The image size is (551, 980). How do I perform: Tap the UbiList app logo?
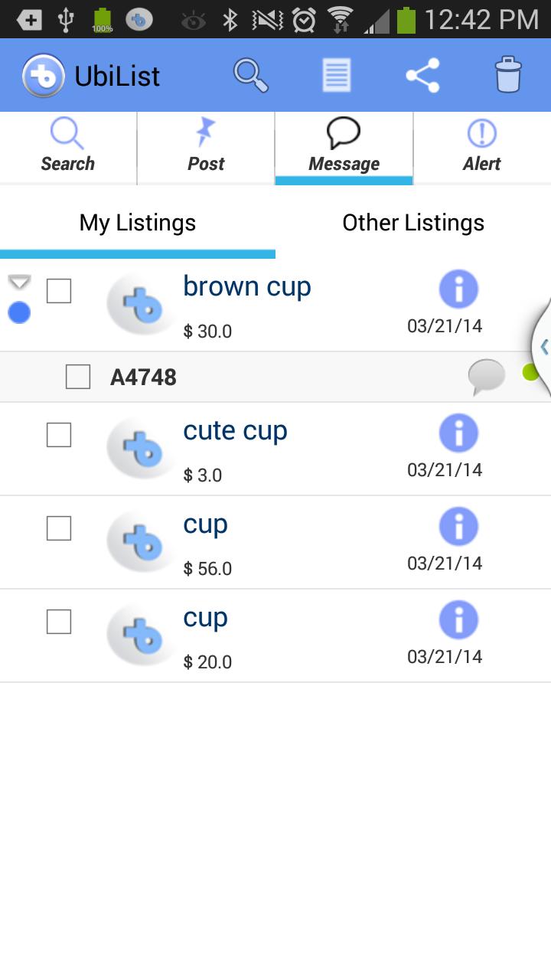pos(44,77)
